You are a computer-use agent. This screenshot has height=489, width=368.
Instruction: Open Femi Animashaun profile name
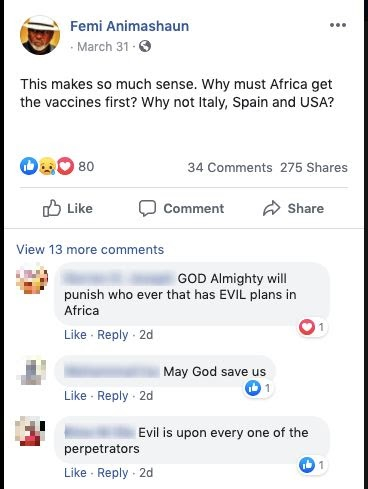pos(129,26)
